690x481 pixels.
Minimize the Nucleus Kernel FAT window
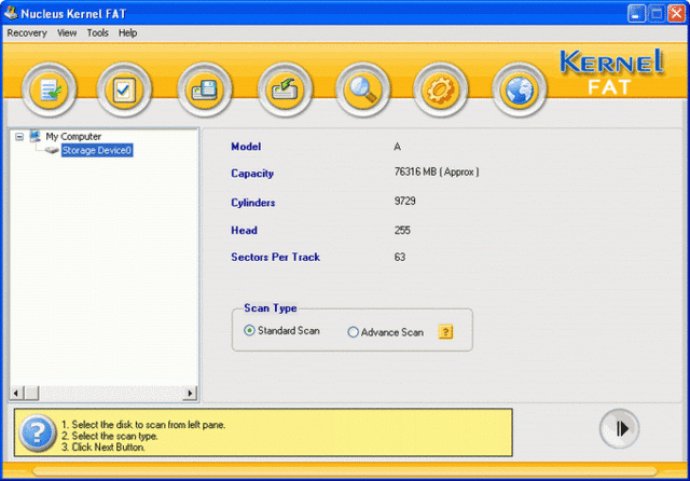(636, 14)
